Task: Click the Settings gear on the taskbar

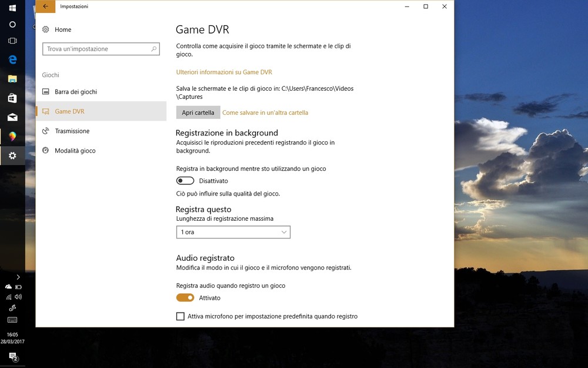Action: (12, 155)
